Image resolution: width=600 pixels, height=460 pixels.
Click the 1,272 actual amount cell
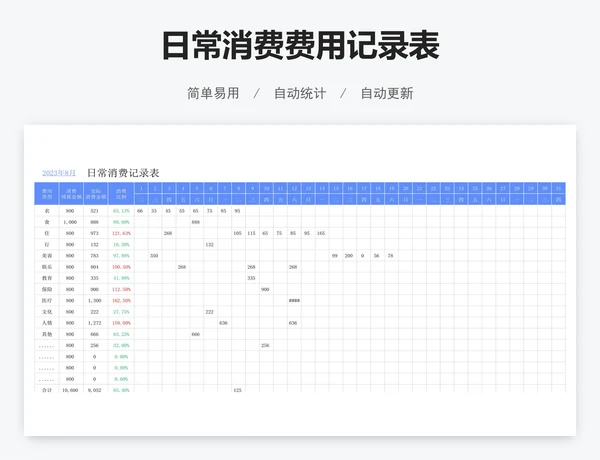point(95,323)
